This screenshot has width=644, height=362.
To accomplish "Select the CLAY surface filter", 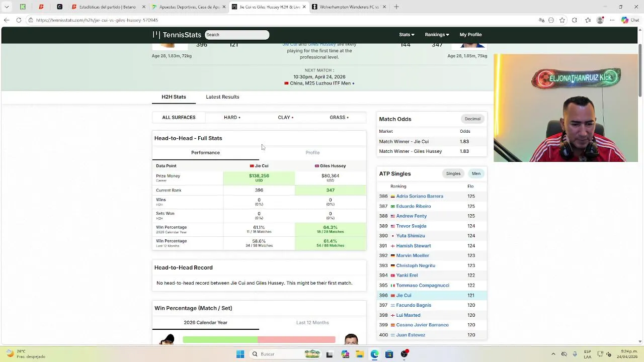I will pyautogui.click(x=285, y=117).
